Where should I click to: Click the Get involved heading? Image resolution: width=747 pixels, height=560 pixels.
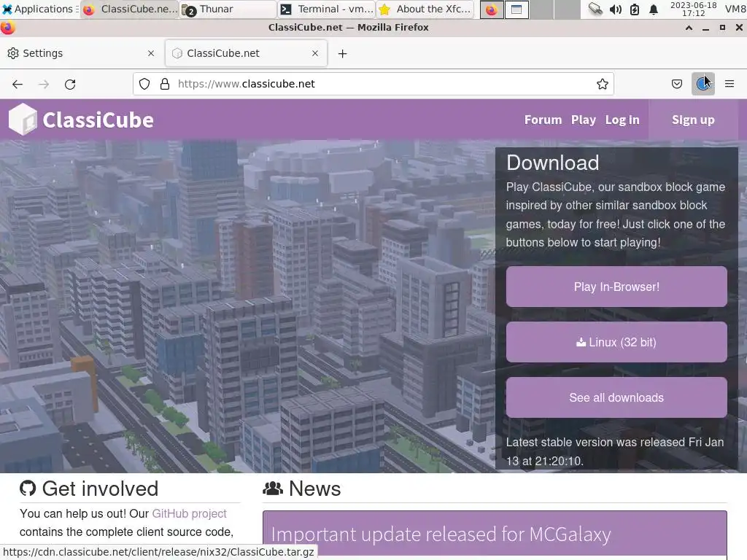[100, 489]
